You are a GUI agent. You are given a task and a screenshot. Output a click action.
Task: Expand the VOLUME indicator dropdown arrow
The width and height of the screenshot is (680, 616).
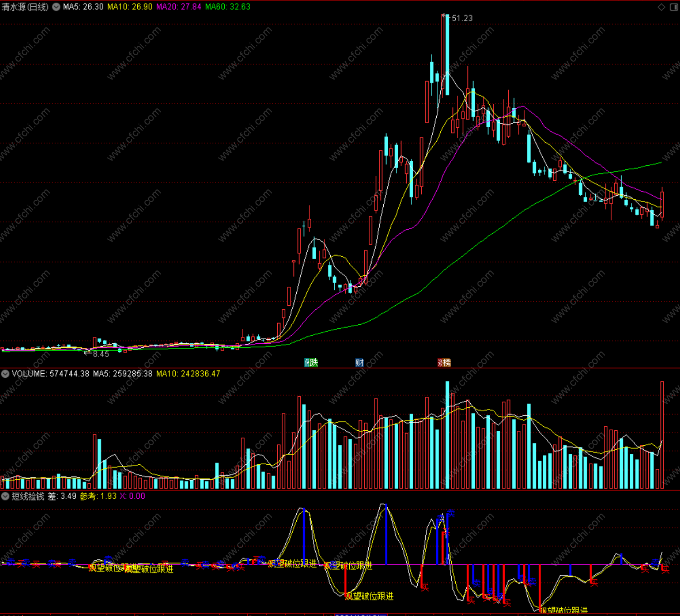click(x=5, y=374)
